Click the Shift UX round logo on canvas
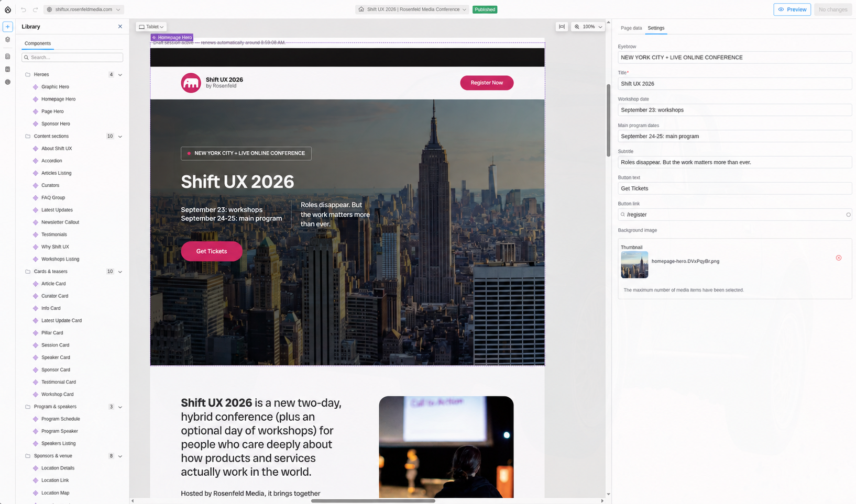Viewport: 856px width, 504px height. point(191,83)
